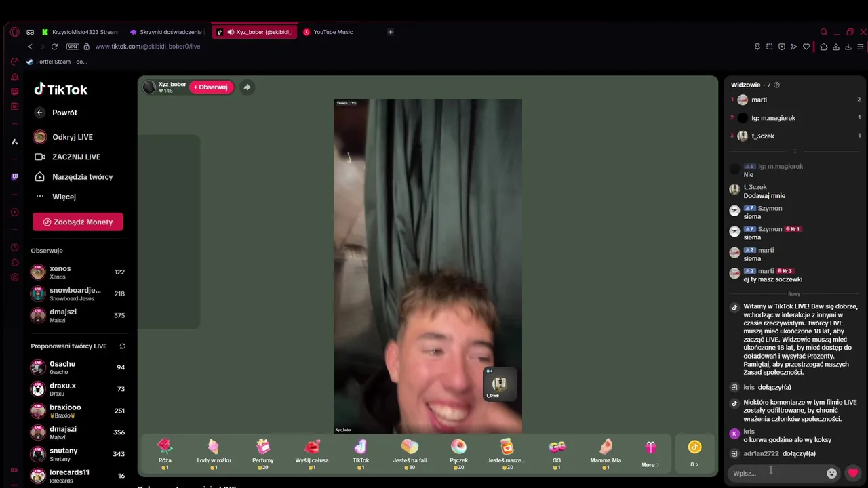Open lorecards11 suggested live creator
The image size is (868, 488).
(78, 476)
